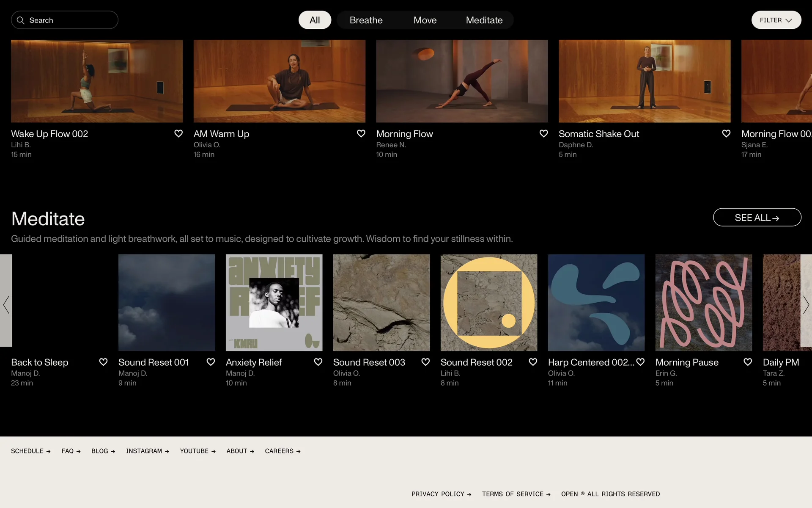Save Sound Reset 003 to favorites
Screen dimensions: 812x508
pos(425,362)
